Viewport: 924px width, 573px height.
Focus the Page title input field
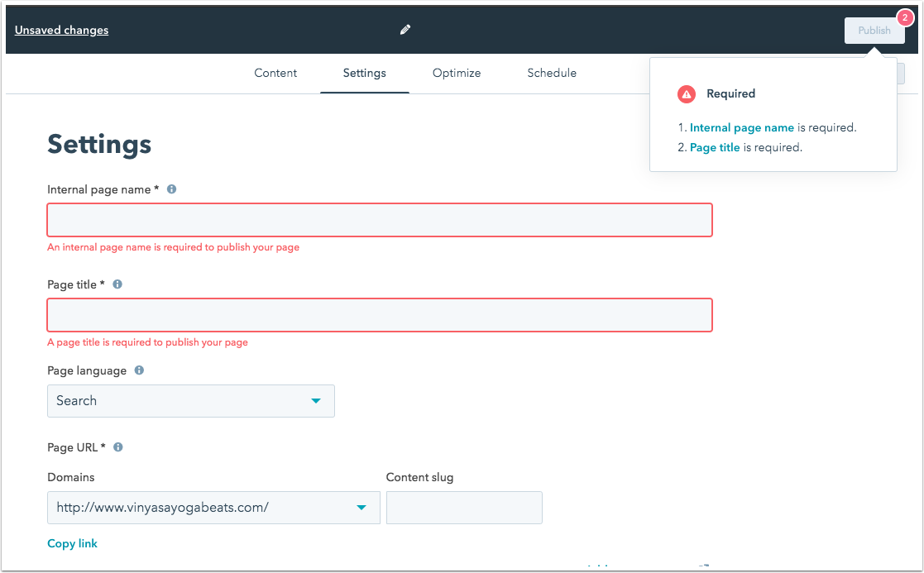[380, 315]
